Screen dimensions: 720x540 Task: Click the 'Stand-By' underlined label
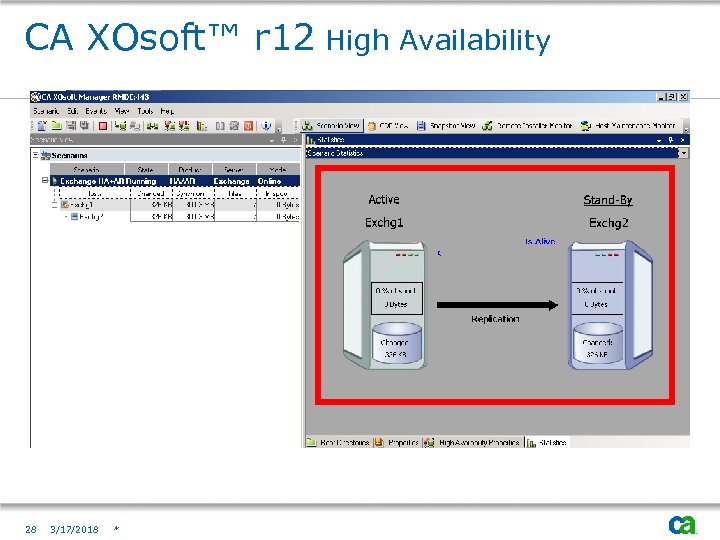(608, 200)
